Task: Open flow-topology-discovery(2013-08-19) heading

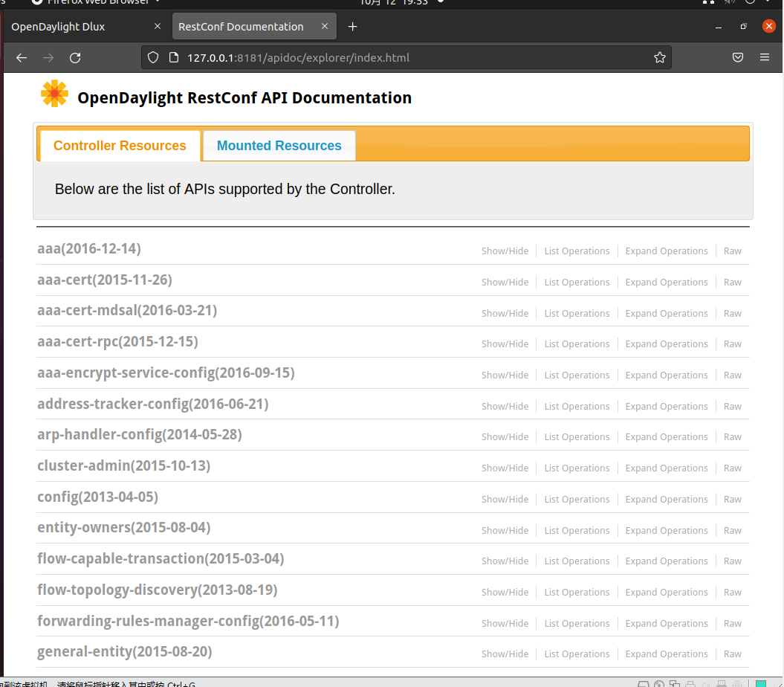Action: click(x=157, y=590)
